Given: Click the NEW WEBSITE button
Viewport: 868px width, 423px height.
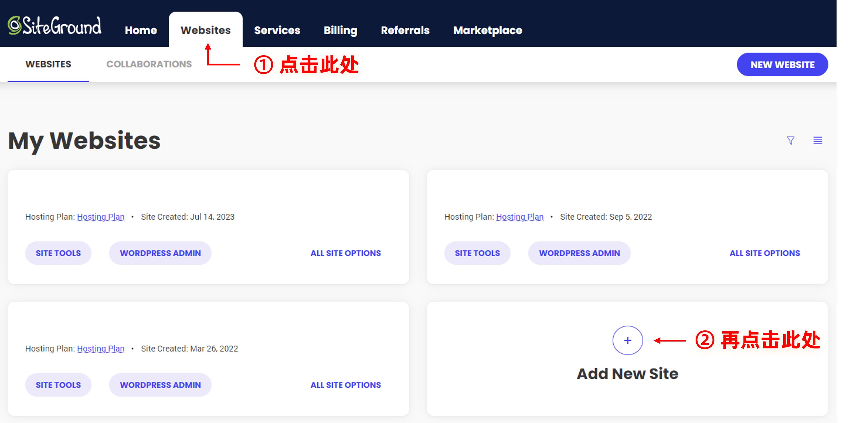Looking at the screenshot, I should pyautogui.click(x=782, y=64).
